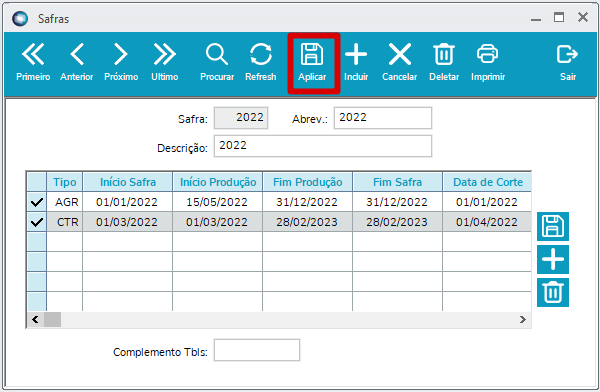Exit the window with Sair
Viewport: 600px width, 392px height.
pos(568,62)
